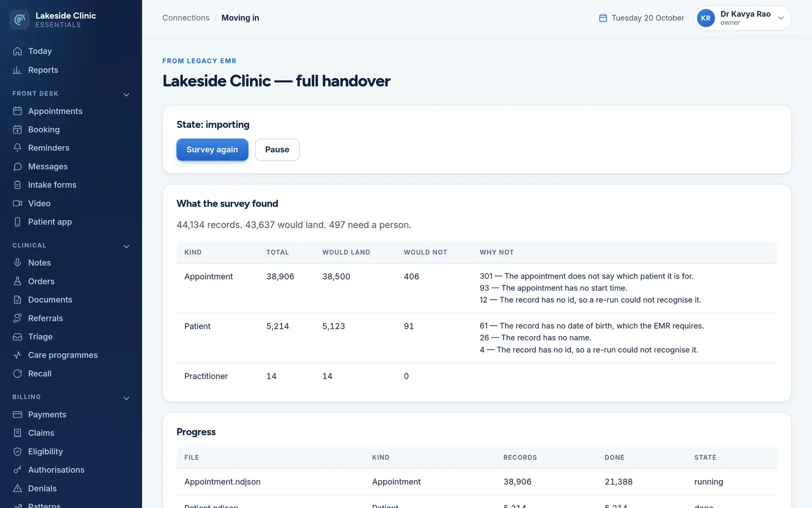Click the Survey again button
Image resolution: width=812 pixels, height=508 pixels.
(212, 149)
